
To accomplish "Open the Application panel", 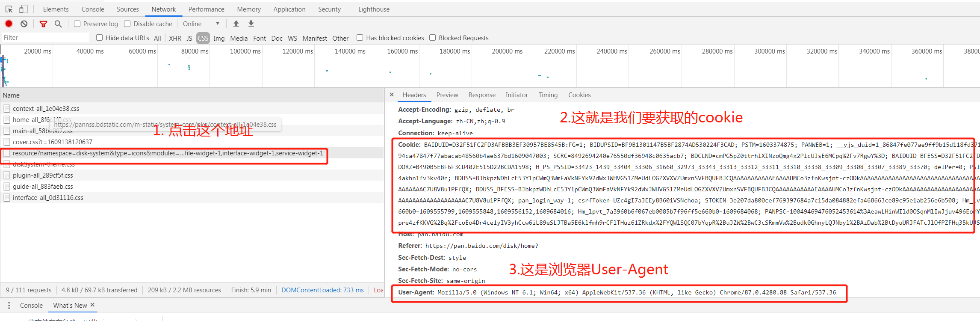I will click(x=289, y=9).
